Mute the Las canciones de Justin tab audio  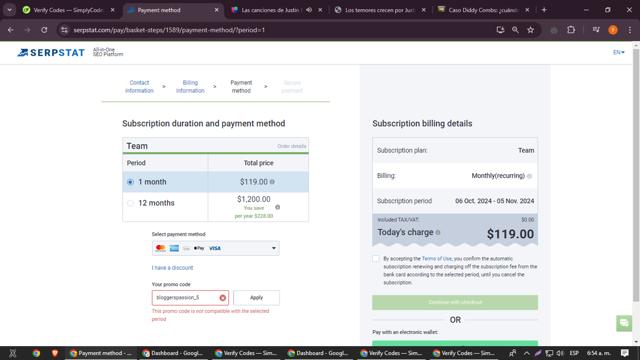309,10
